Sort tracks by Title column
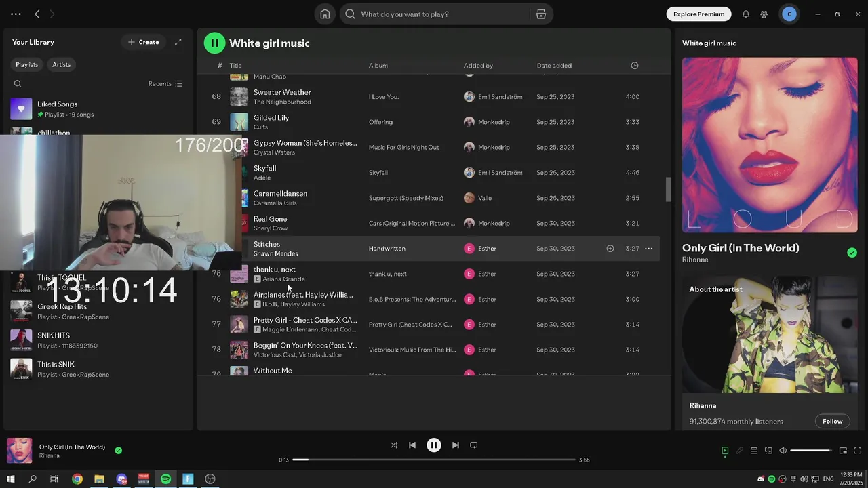 235,66
